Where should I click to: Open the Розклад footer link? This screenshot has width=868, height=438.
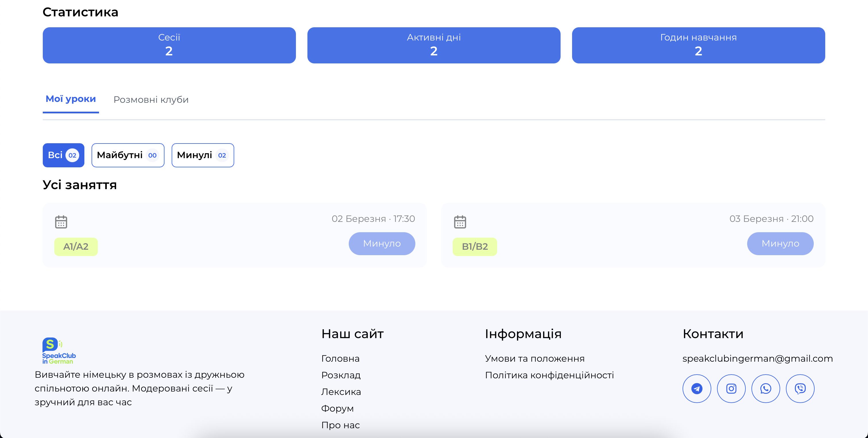(341, 375)
